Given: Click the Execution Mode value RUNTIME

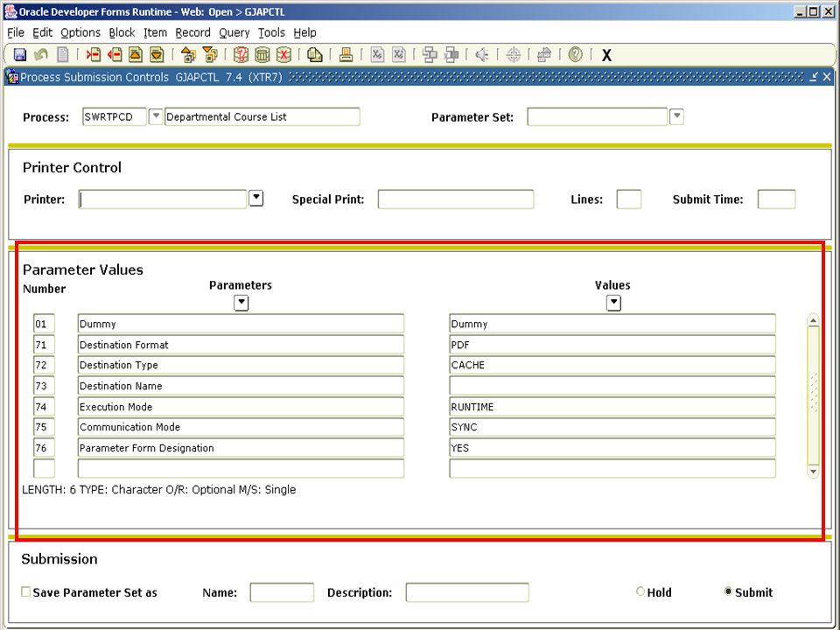Looking at the screenshot, I should [612, 407].
